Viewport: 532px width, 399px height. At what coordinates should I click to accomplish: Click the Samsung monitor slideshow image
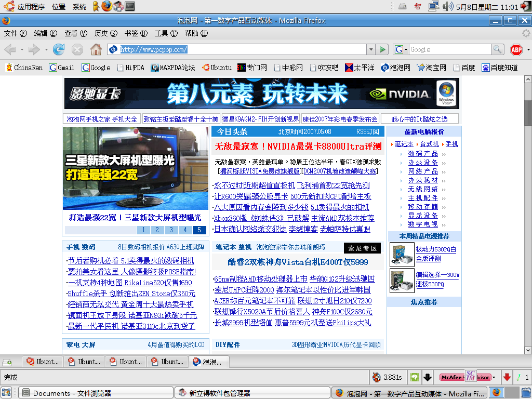136,168
